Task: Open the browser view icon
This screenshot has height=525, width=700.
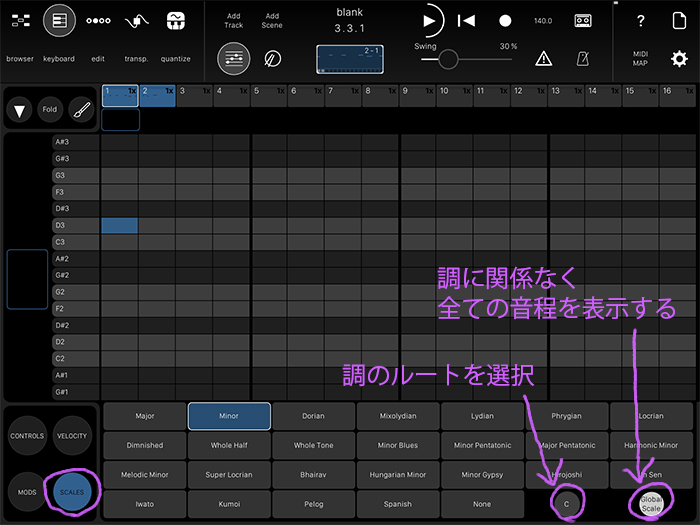Action: click(x=21, y=21)
